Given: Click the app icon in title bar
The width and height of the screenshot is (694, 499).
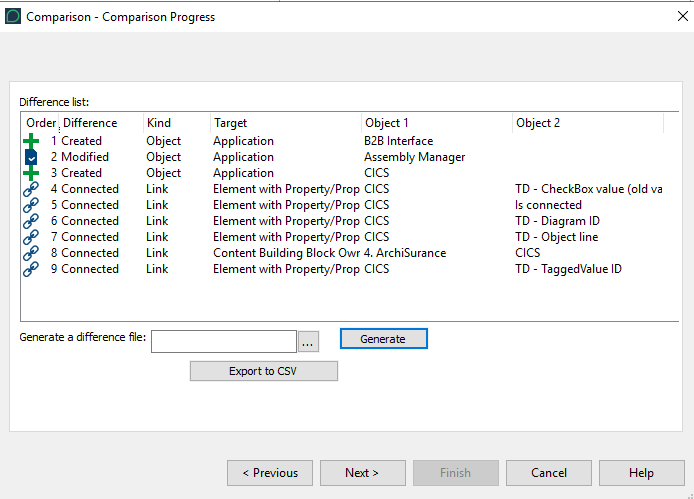Looking at the screenshot, I should [13, 16].
